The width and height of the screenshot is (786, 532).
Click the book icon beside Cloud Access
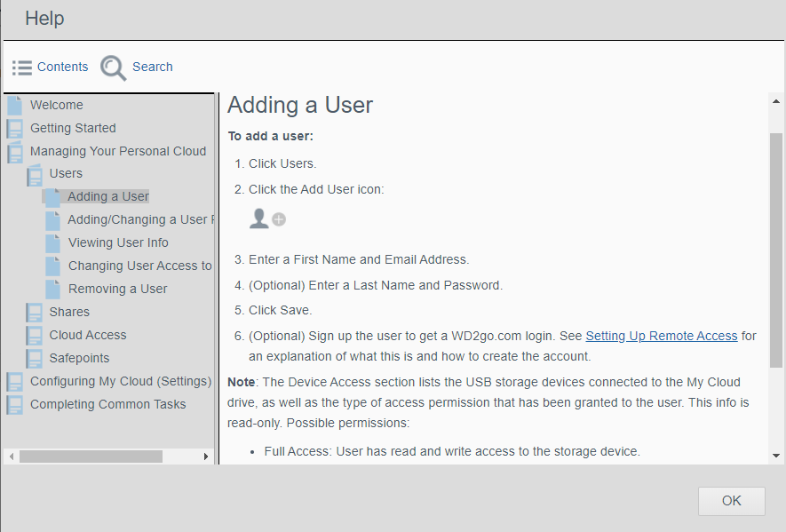click(x=34, y=335)
